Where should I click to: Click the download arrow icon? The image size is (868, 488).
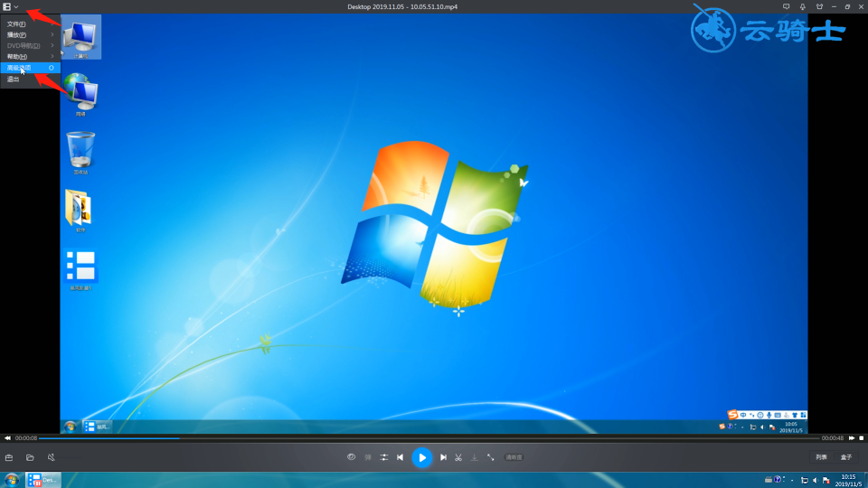pos(475,457)
